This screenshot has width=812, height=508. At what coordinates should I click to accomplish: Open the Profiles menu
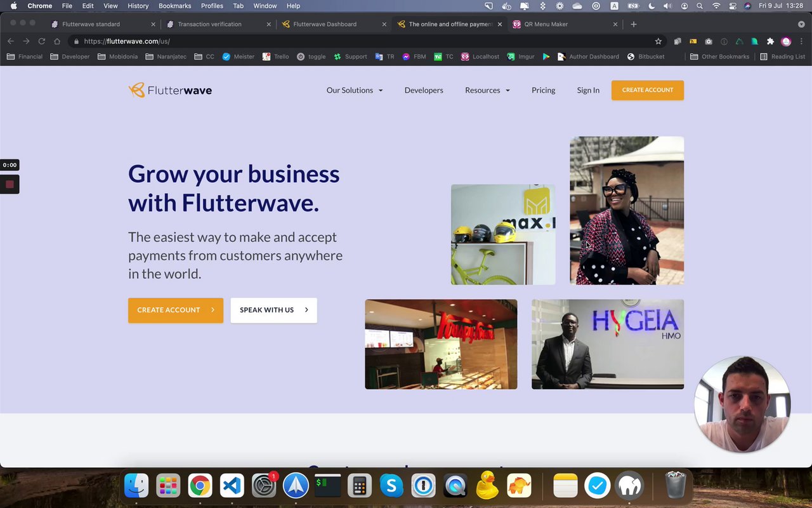(x=212, y=6)
